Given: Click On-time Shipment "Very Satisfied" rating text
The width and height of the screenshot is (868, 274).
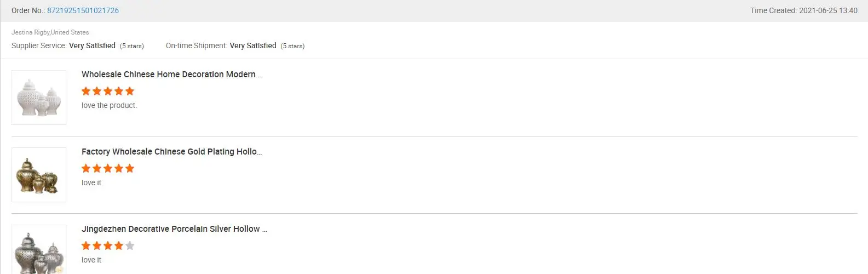Looking at the screenshot, I should 253,45.
